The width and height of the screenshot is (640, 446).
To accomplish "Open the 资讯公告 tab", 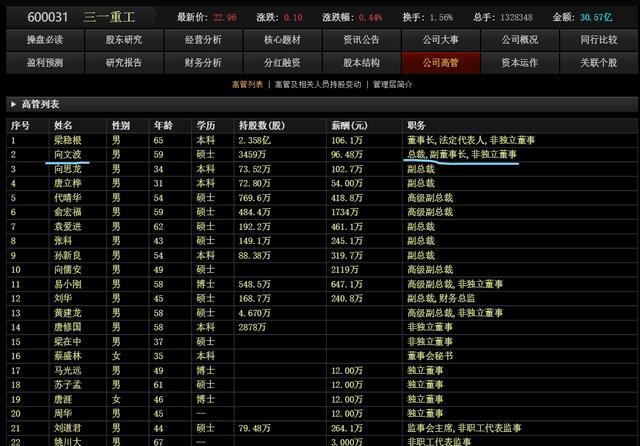I will click(362, 40).
